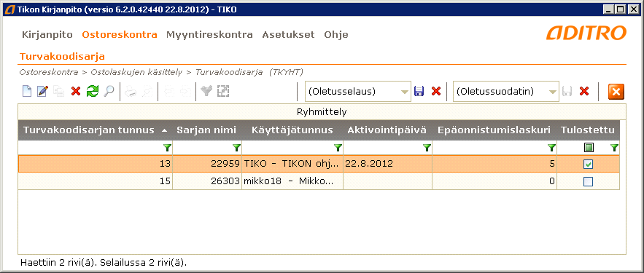Click the printer icon
644x273 pixels.
131,92
